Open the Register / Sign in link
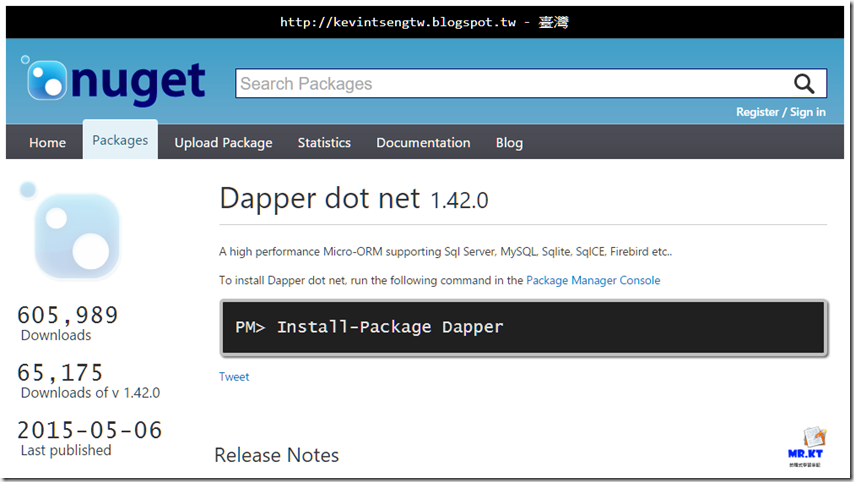Screen dimensions: 854x482 (x=780, y=112)
